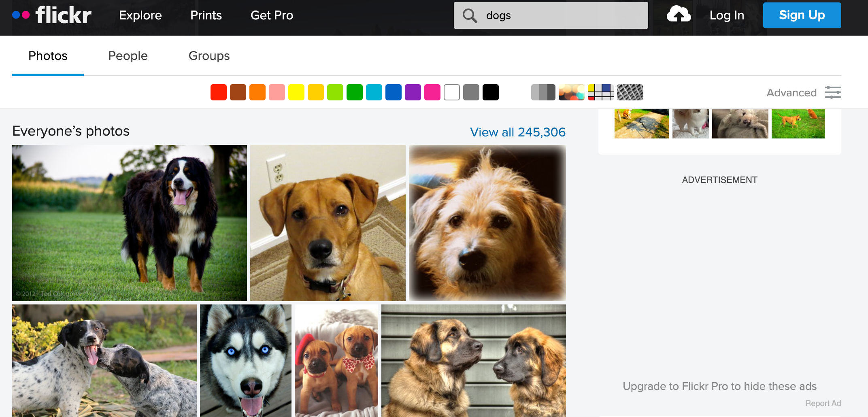Select the minimalist style filter
This screenshot has height=417, width=868.
[600, 92]
